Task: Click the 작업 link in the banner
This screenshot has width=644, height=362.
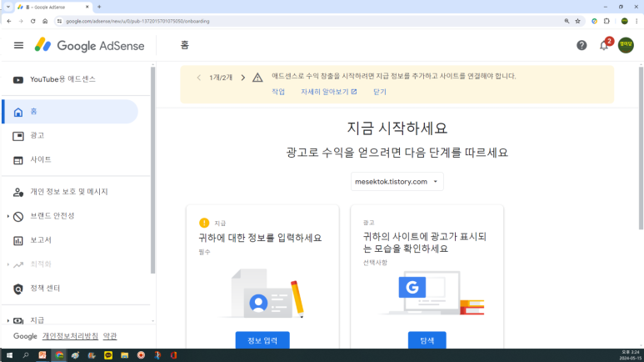Action: [278, 92]
